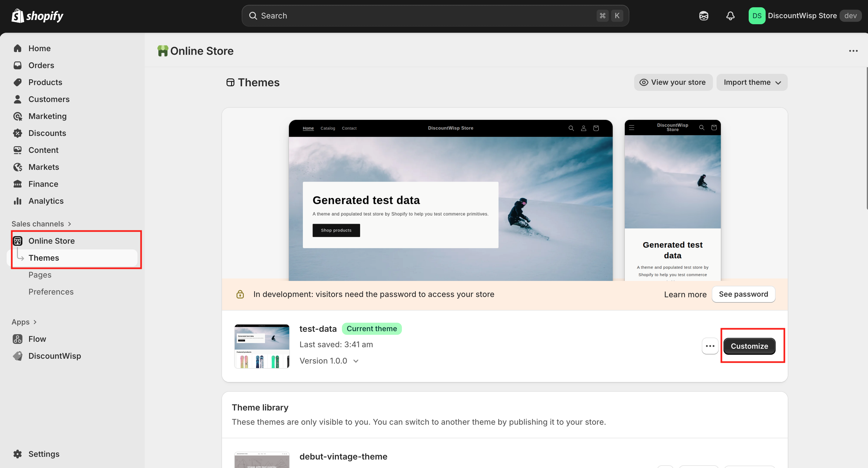This screenshot has width=868, height=468.
Task: Click View your store eye button
Action: (673, 82)
